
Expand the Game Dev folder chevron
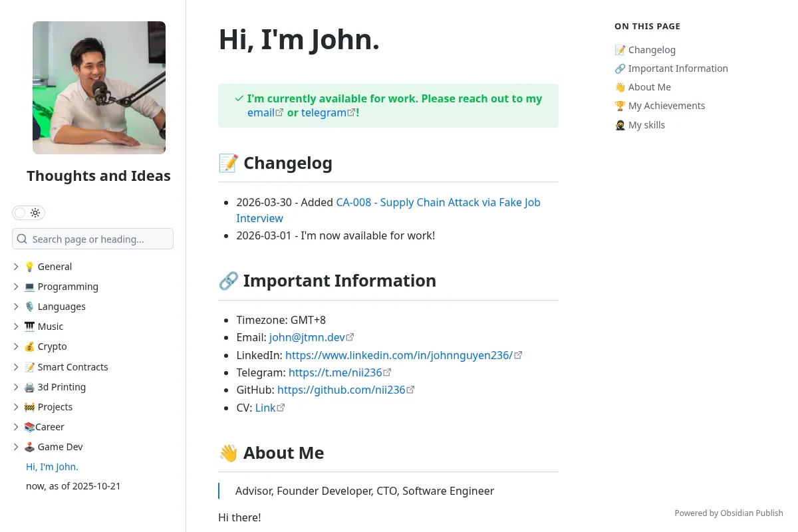(16, 447)
